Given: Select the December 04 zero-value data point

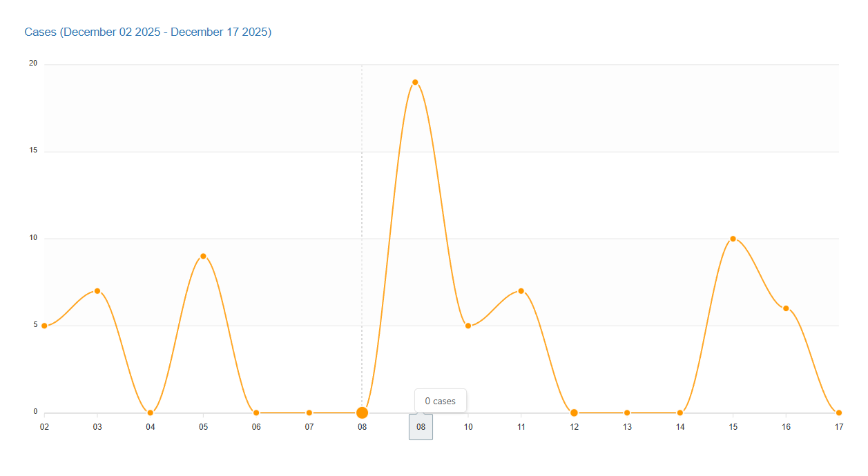Looking at the screenshot, I should pos(151,413).
